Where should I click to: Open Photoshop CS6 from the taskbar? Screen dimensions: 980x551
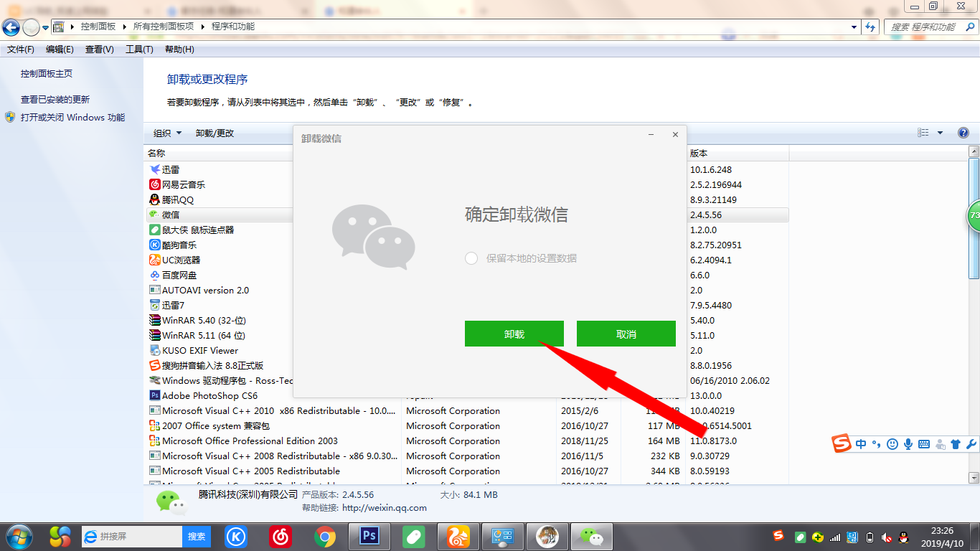coord(369,537)
